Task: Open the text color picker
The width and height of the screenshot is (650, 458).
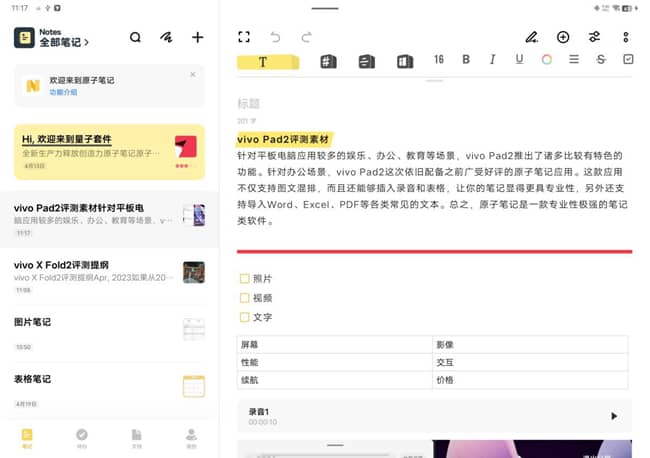Action: pyautogui.click(x=547, y=60)
